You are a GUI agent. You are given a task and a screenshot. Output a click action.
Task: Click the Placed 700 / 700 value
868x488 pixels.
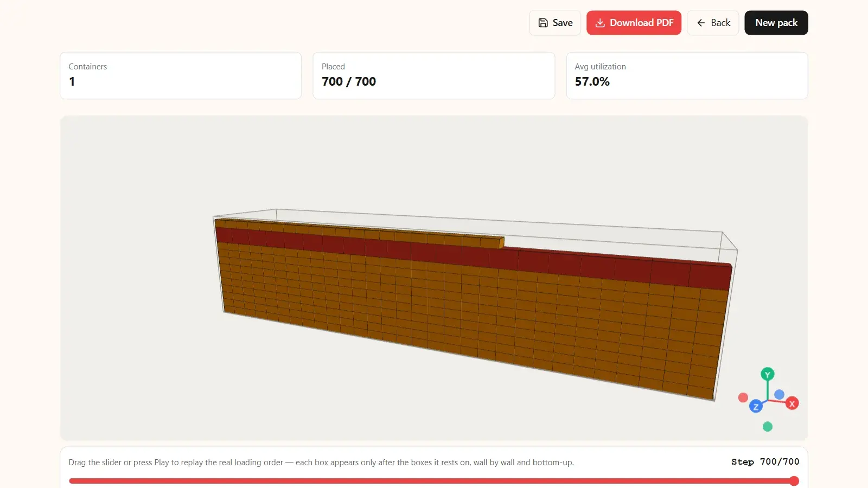point(349,81)
